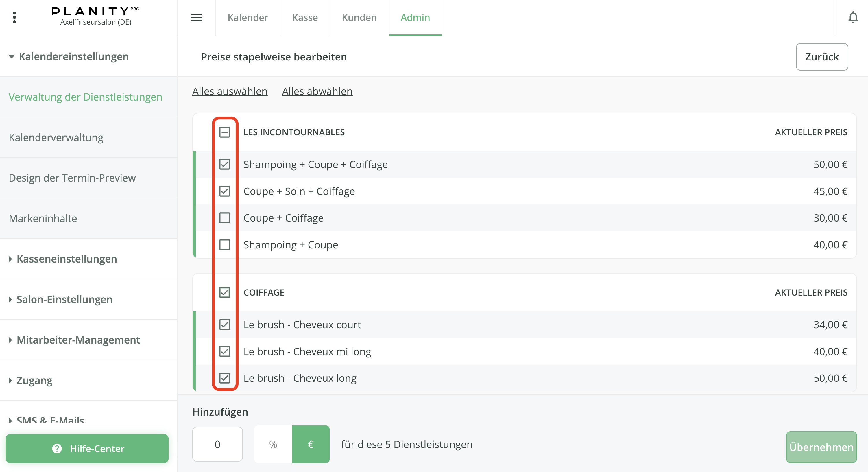Click the Hilfe-Center question mark icon
The image size is (868, 472).
click(x=57, y=448)
